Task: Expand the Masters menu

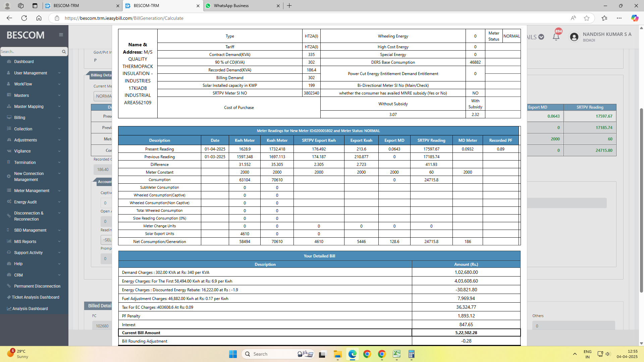Action: 34,96
